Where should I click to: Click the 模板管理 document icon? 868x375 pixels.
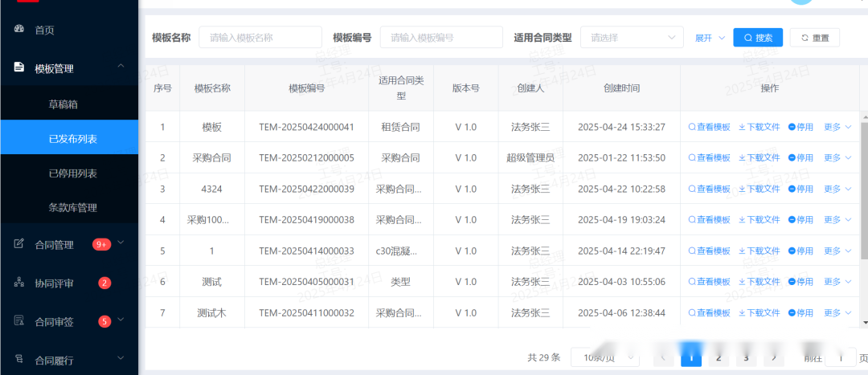click(x=18, y=68)
